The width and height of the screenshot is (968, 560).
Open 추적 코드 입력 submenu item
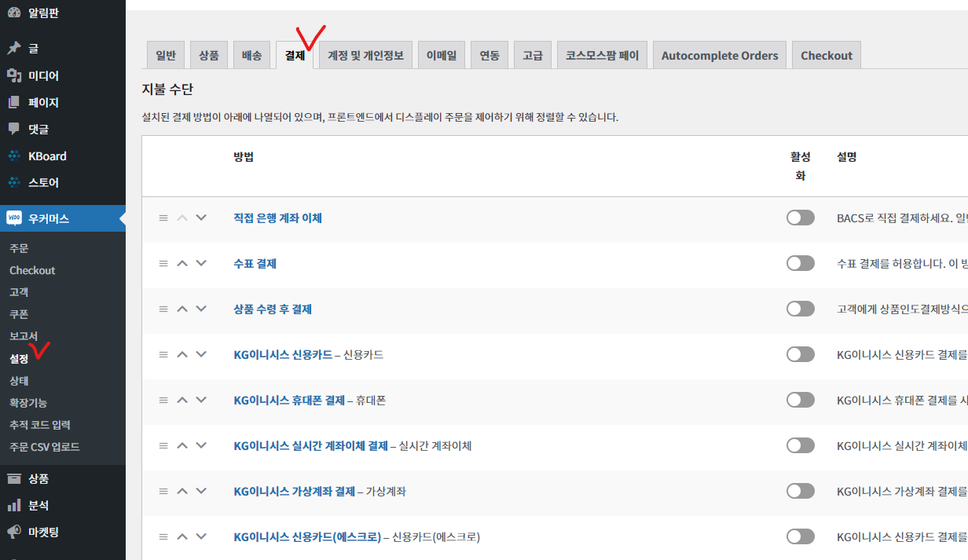[39, 425]
